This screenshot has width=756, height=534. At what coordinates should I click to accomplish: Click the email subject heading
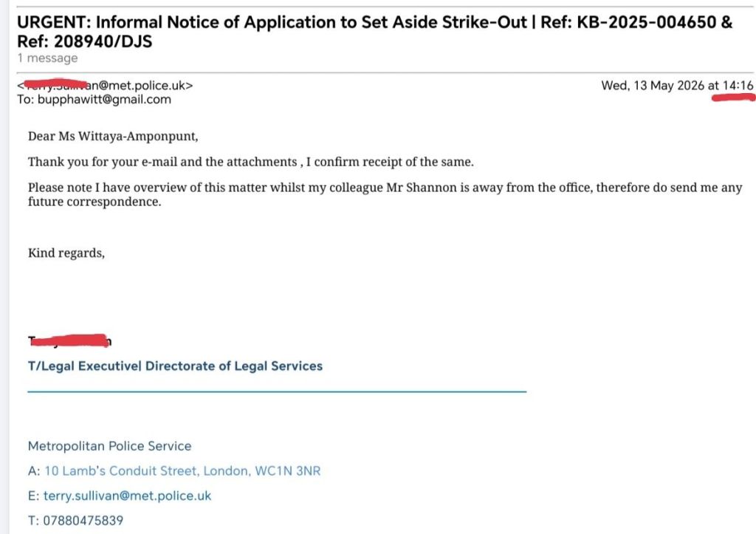[x=374, y=32]
